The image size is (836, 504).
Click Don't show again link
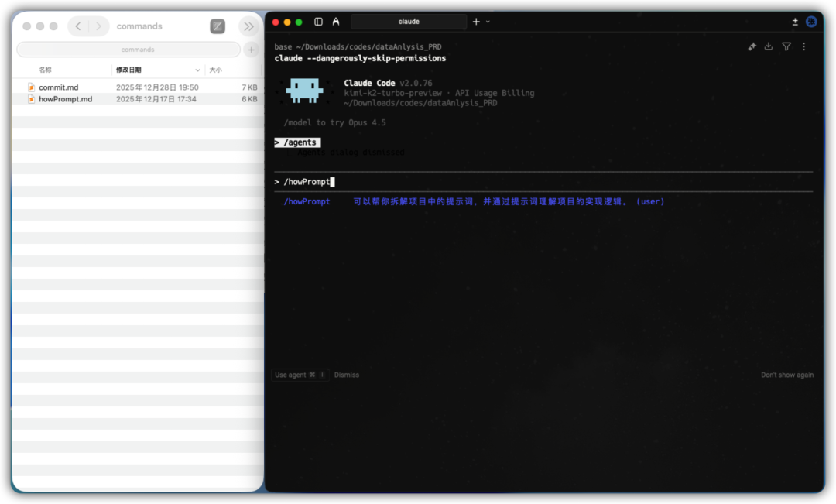tap(787, 375)
